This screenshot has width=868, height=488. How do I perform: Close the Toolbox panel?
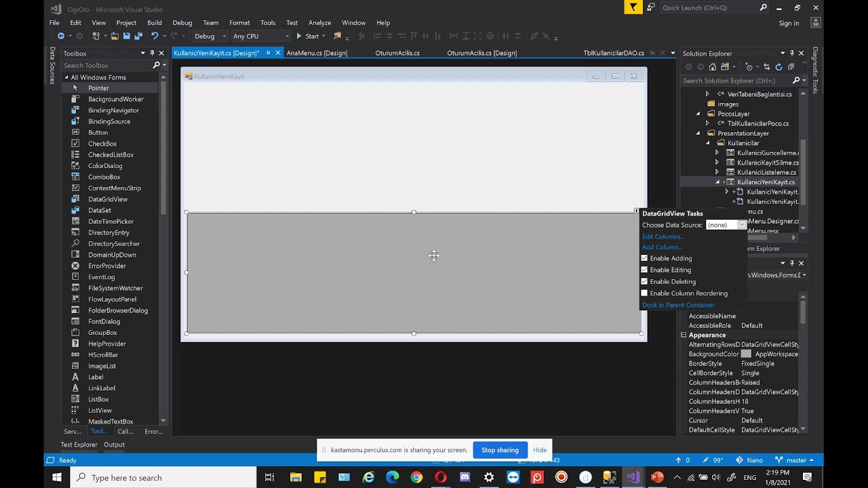pos(161,53)
